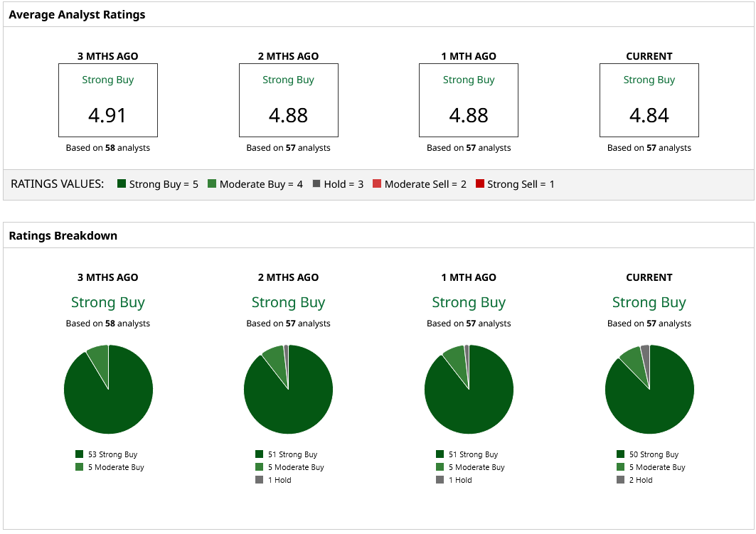Click the gray Hold ratings legend swatch

pyautogui.click(x=316, y=183)
